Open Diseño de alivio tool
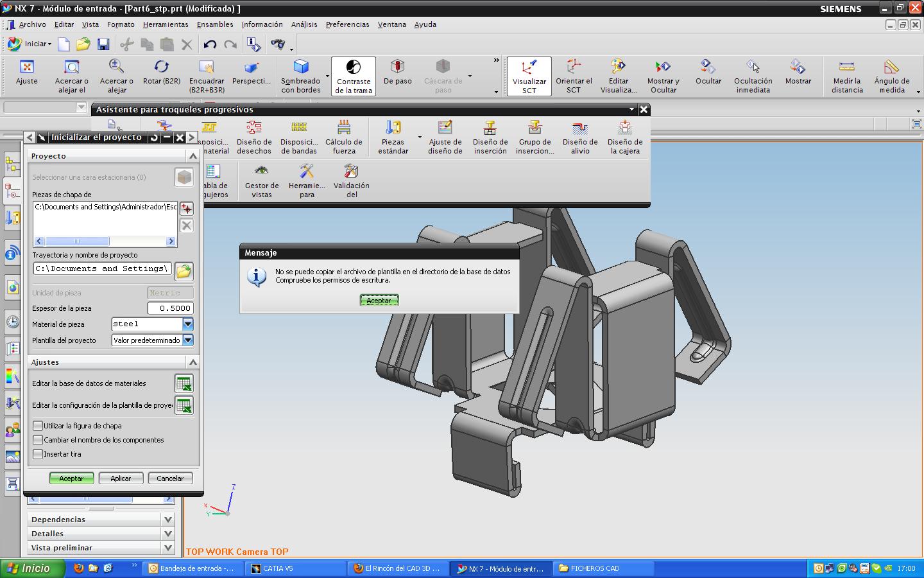The image size is (924, 578). (580, 137)
